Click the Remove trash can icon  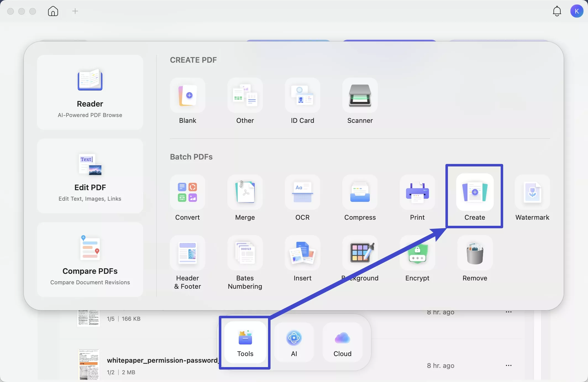(475, 253)
